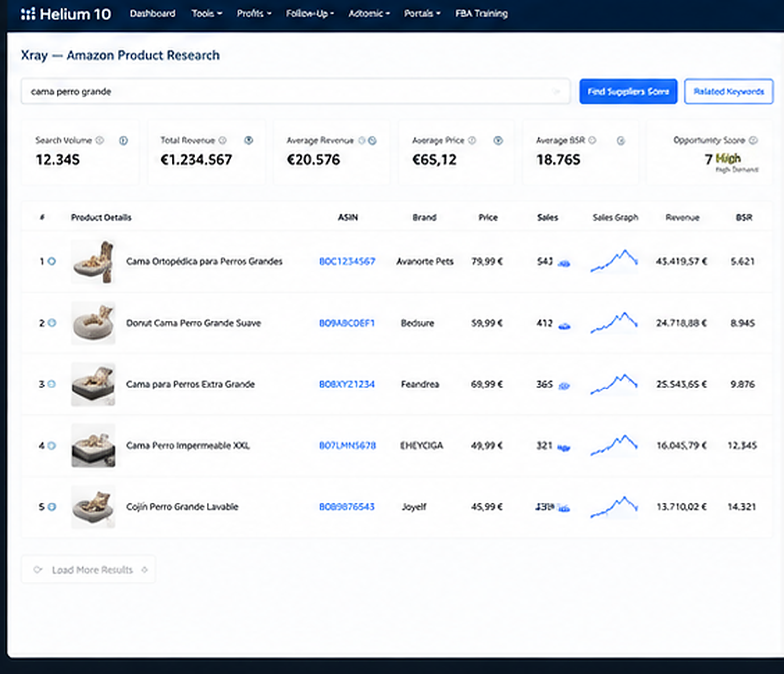
Task: Open the ASIN link in the Feandrea row
Action: pos(347,384)
